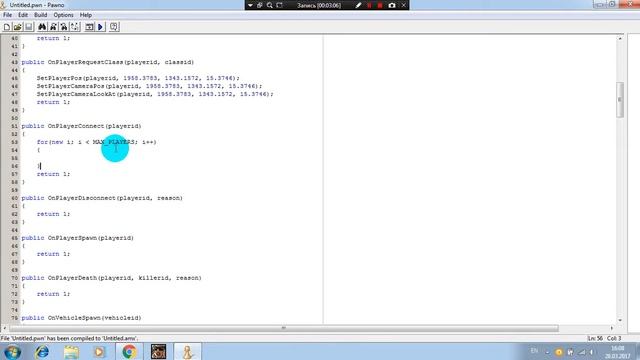Open the Build menu
640x360 pixels.
click(x=40, y=15)
